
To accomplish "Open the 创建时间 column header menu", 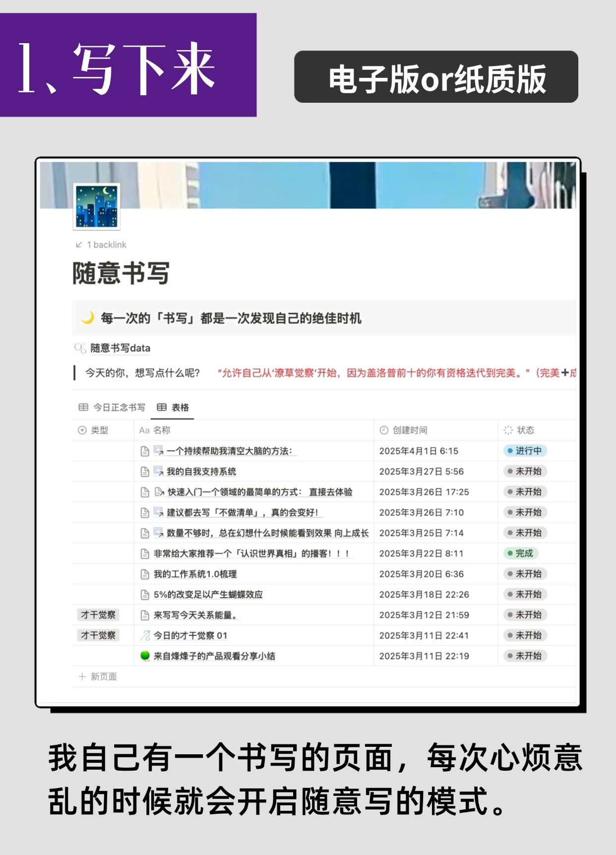I will 409,430.
